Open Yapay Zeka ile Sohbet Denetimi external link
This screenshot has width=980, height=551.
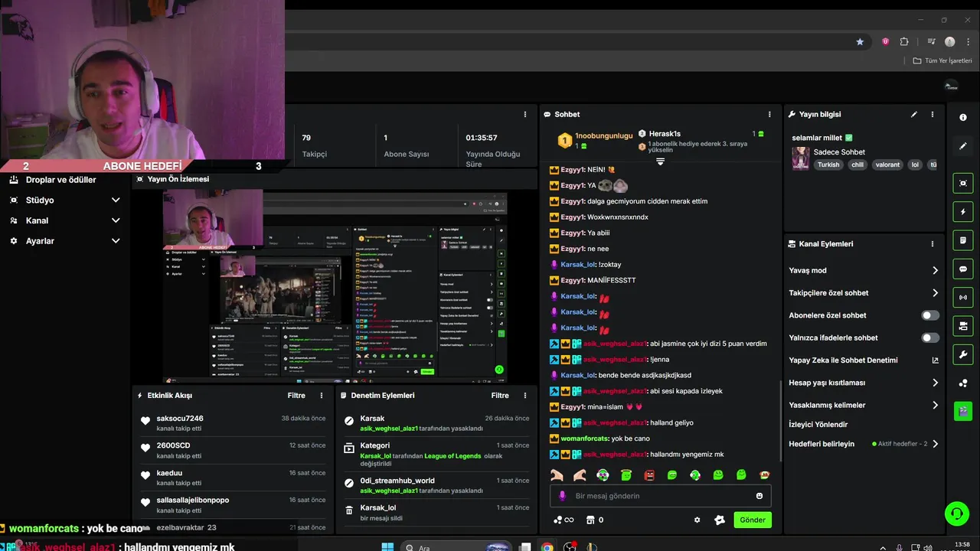click(x=935, y=360)
